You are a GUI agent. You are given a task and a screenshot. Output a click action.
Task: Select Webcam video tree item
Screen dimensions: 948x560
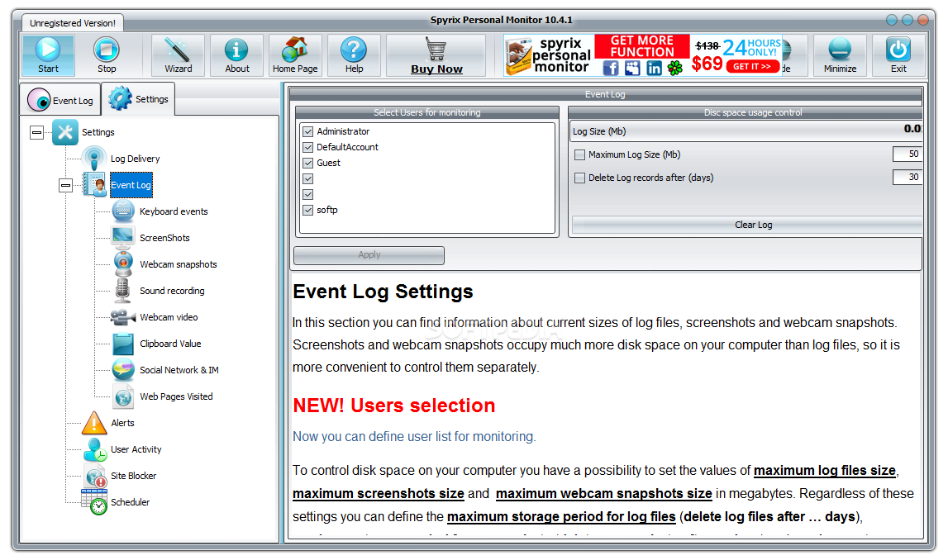(169, 317)
